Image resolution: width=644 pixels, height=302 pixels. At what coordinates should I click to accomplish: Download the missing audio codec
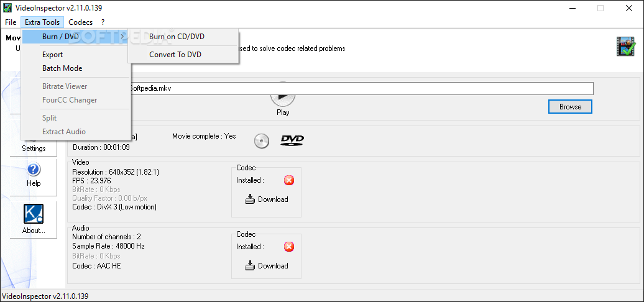point(267,266)
